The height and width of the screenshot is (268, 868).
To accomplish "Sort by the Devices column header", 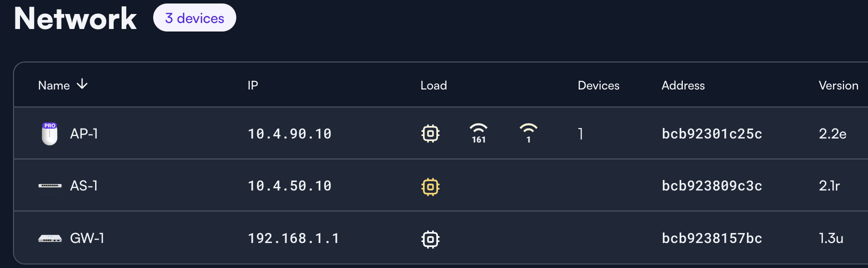I will click(599, 85).
